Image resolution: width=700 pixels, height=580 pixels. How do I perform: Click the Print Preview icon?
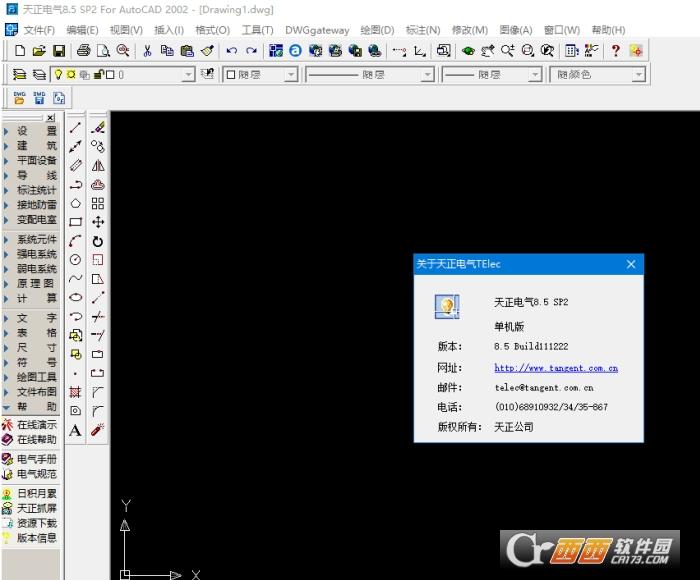pyautogui.click(x=103, y=50)
